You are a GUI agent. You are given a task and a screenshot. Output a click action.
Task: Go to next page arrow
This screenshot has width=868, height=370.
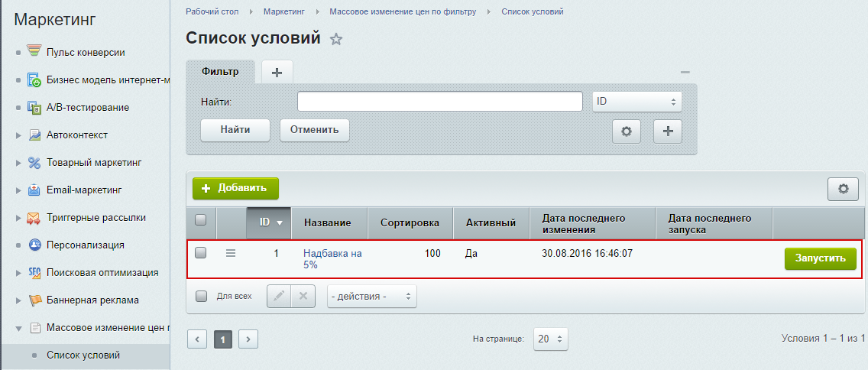(249, 339)
